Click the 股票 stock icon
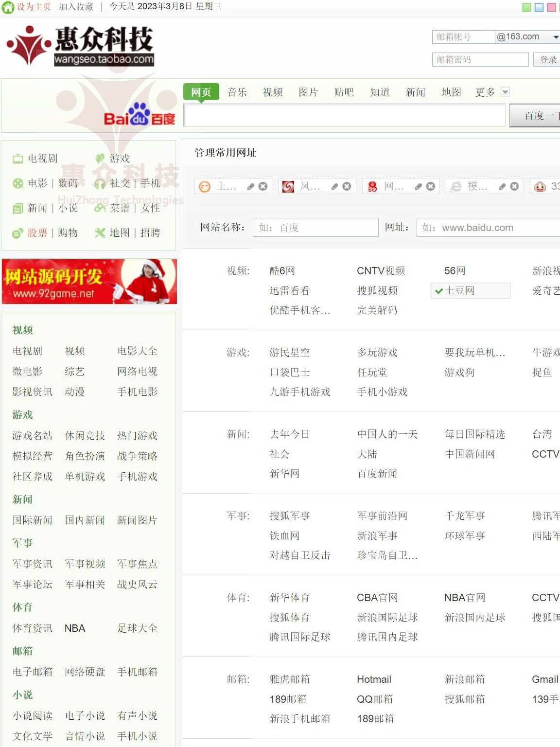 tap(18, 233)
